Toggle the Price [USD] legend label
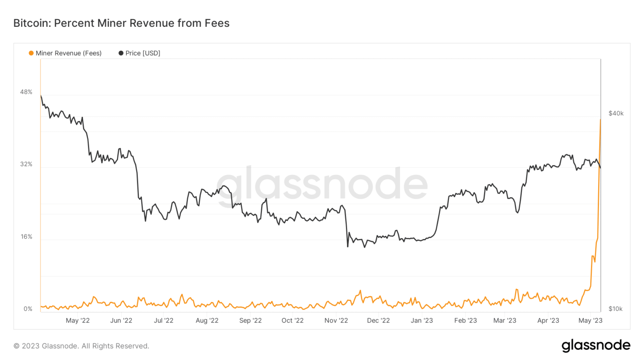 click(143, 53)
